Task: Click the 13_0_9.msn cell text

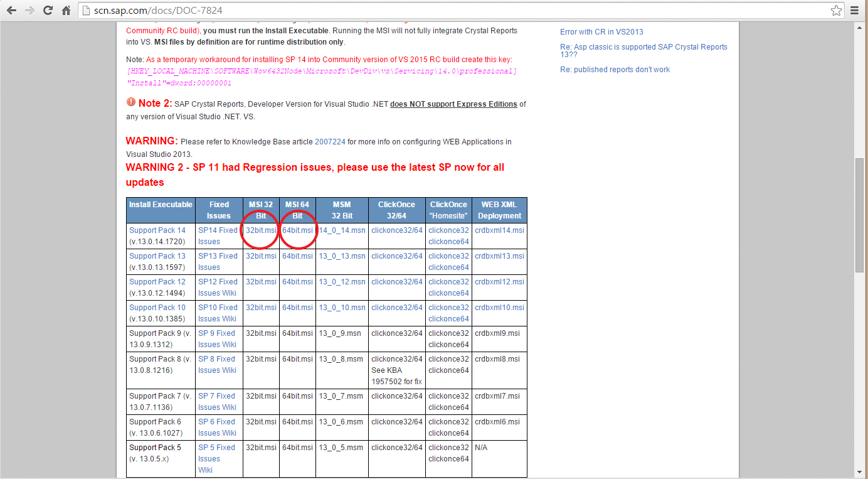Action: [341, 333]
